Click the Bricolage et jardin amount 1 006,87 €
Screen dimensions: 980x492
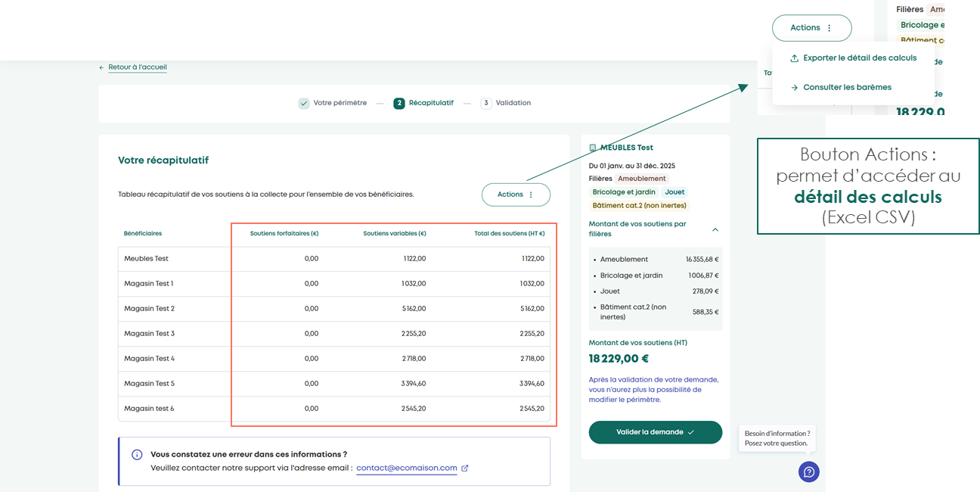[x=703, y=276]
